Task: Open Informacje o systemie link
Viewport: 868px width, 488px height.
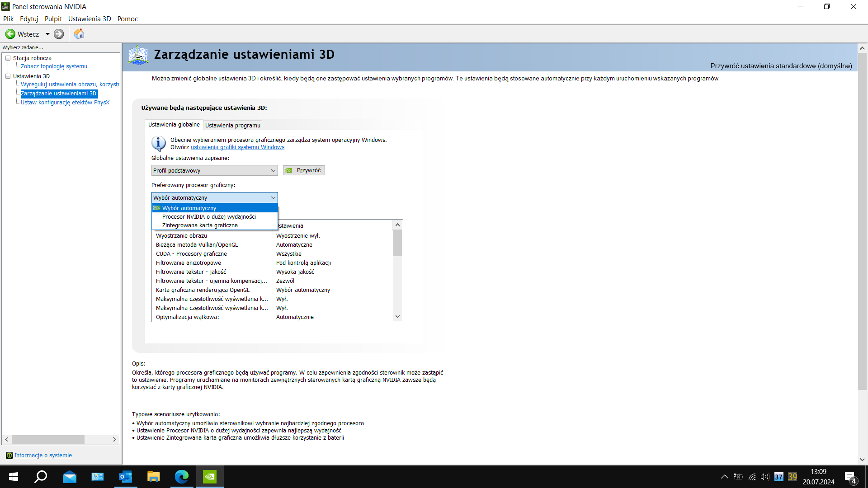Action: pyautogui.click(x=43, y=455)
